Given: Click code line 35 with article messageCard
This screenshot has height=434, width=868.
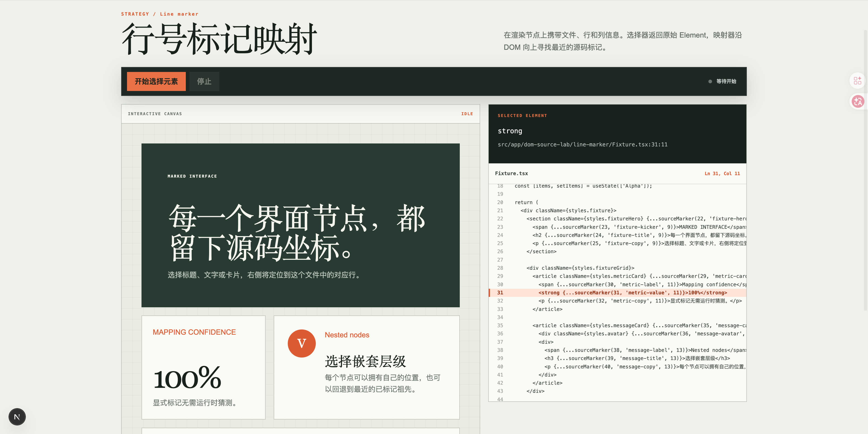Looking at the screenshot, I should click(617, 325).
